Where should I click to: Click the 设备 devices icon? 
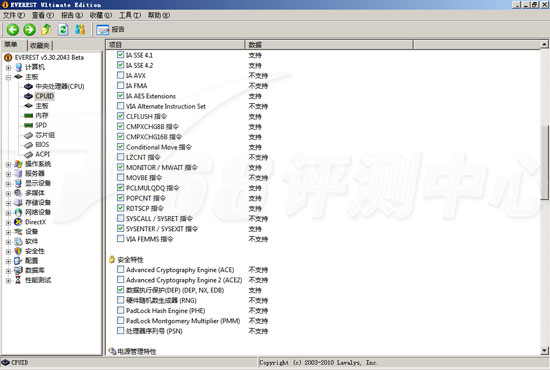click(x=18, y=232)
